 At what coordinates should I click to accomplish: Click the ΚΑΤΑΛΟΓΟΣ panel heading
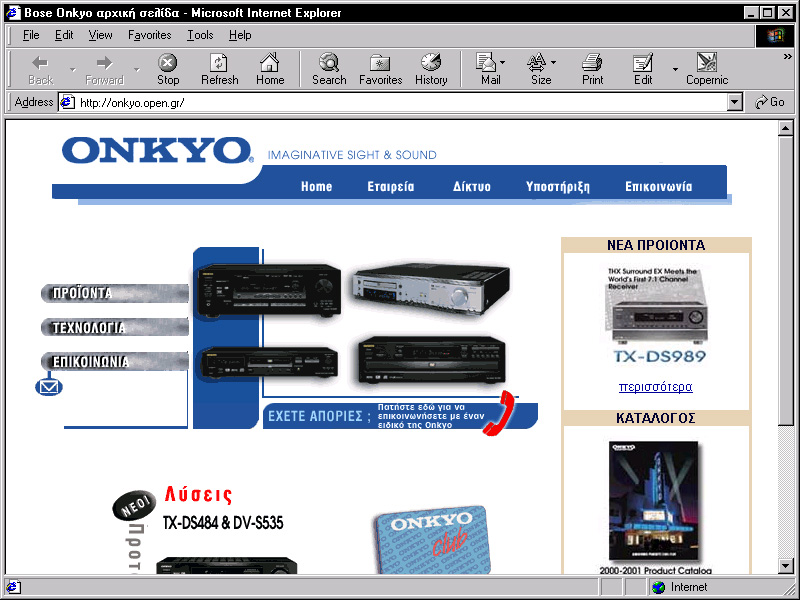click(x=656, y=418)
